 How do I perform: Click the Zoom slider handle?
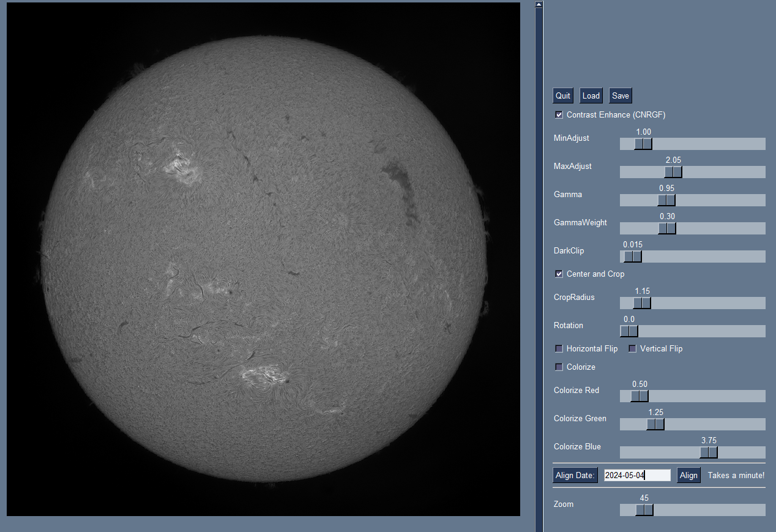(x=644, y=510)
